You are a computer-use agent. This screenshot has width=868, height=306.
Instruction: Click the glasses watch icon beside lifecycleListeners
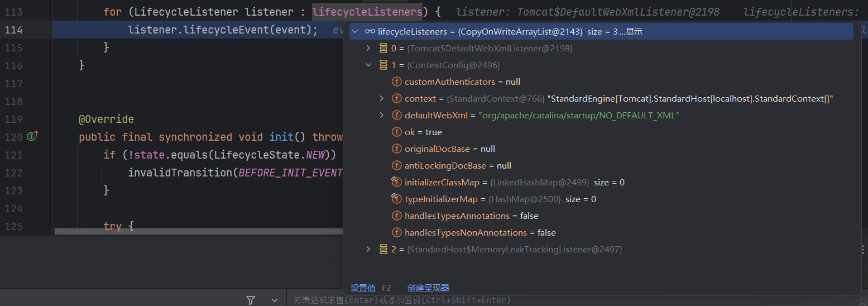click(370, 32)
